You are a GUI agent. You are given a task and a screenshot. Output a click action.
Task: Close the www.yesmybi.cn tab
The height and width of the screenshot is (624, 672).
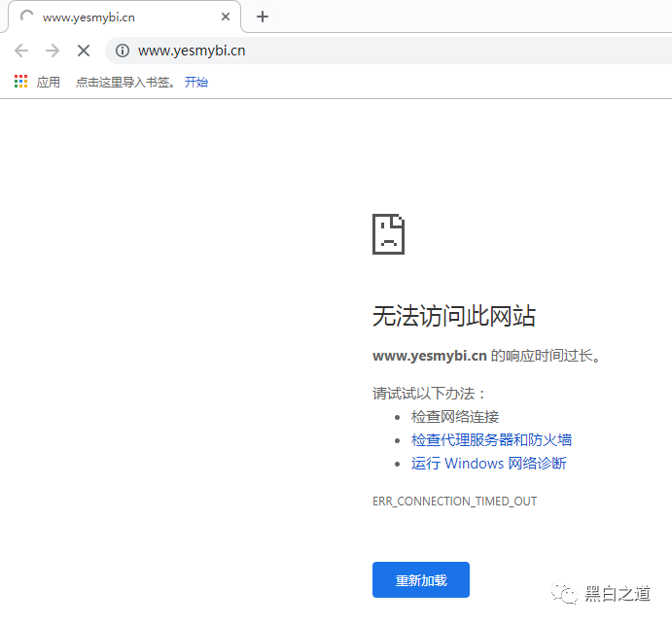(226, 17)
